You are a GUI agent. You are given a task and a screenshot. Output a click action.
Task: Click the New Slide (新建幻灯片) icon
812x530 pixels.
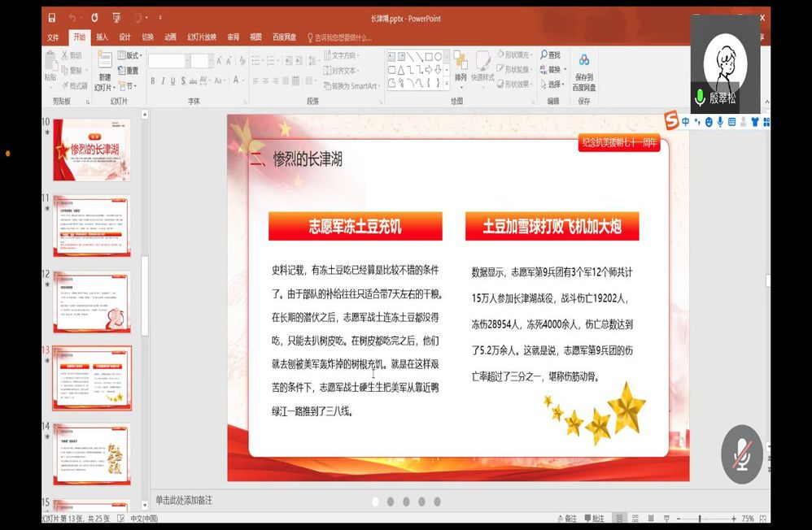(x=105, y=60)
